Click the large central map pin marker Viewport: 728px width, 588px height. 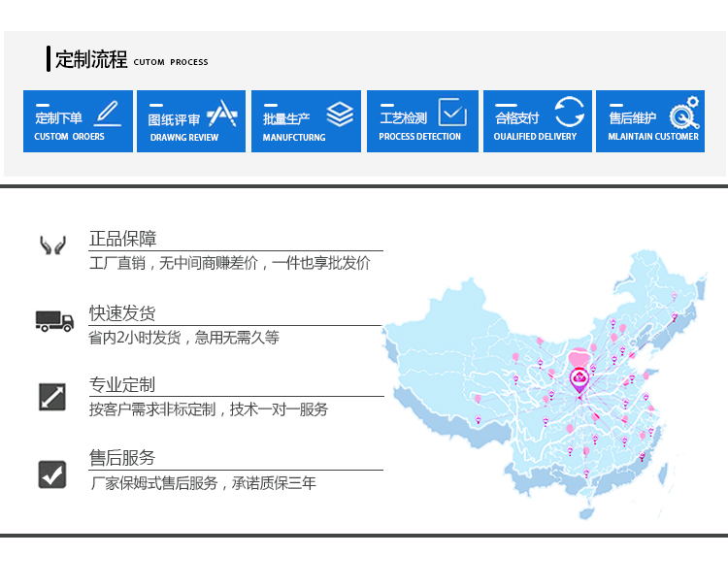(x=579, y=380)
